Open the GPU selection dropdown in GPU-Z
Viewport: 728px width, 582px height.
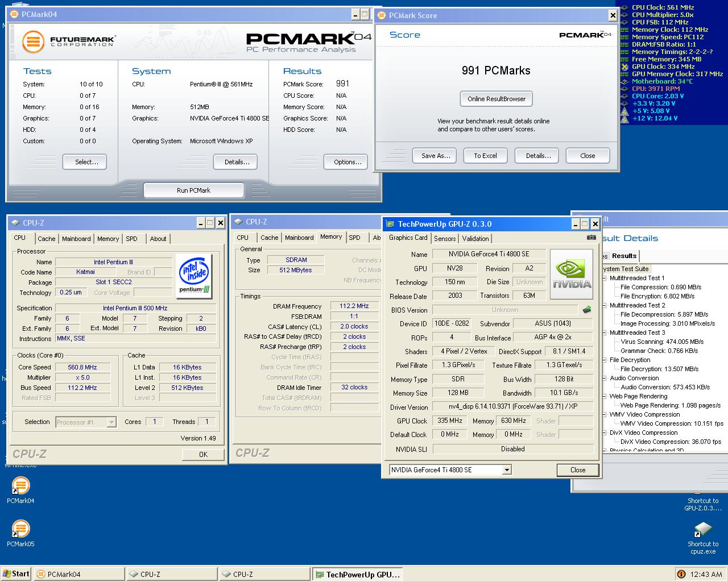coord(507,470)
